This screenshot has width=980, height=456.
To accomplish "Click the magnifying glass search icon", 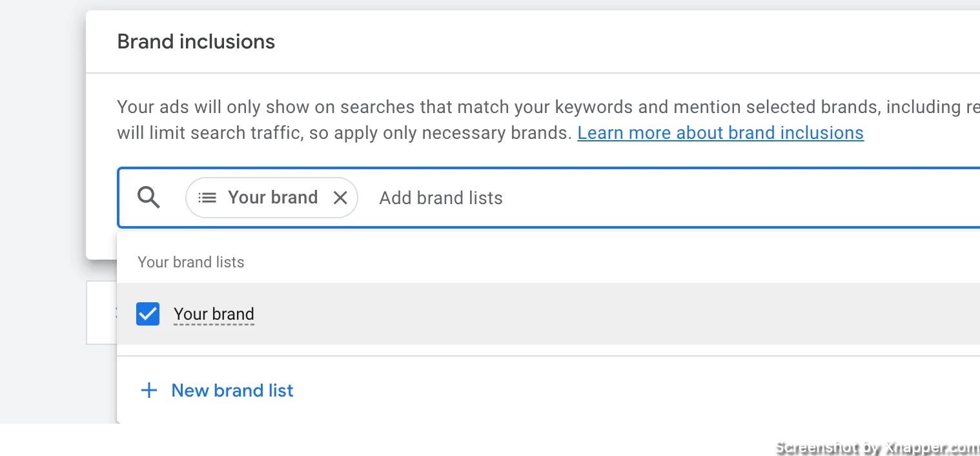I will (148, 198).
